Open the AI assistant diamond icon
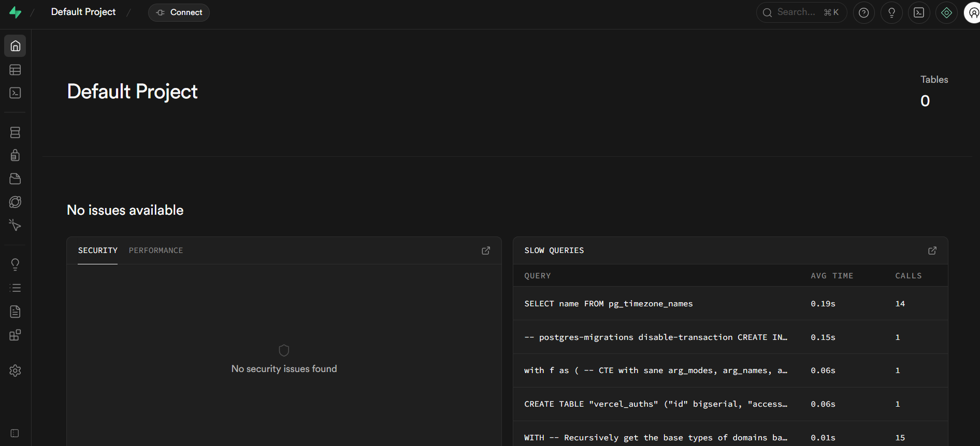Viewport: 980px width, 446px height. [x=946, y=12]
